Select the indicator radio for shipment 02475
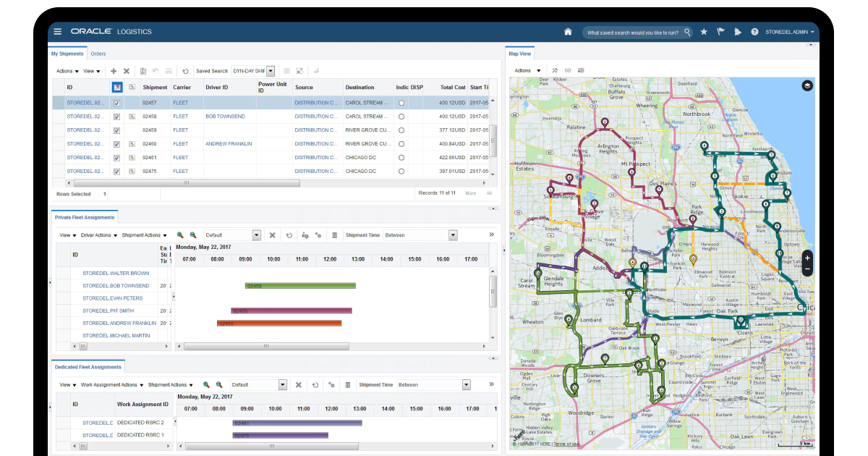 pyautogui.click(x=401, y=172)
